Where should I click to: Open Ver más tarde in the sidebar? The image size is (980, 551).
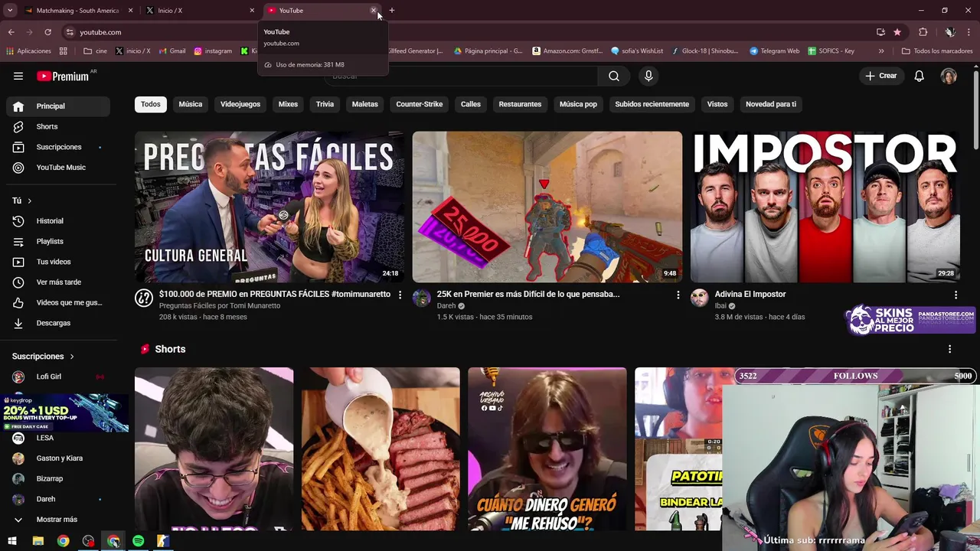point(58,282)
